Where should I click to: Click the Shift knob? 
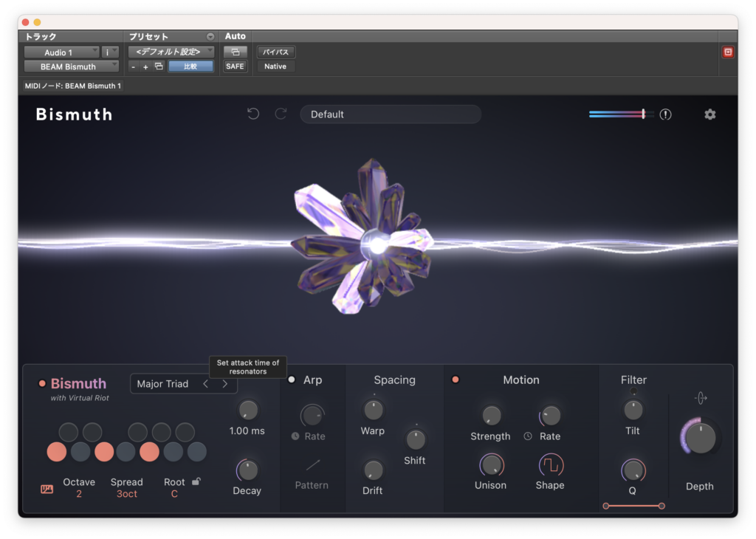click(416, 439)
